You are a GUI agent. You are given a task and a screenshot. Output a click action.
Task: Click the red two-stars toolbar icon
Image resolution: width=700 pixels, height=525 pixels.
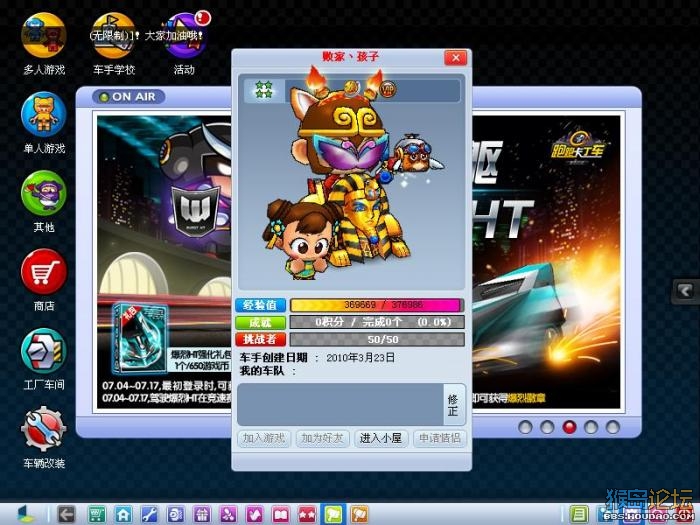tap(307, 514)
